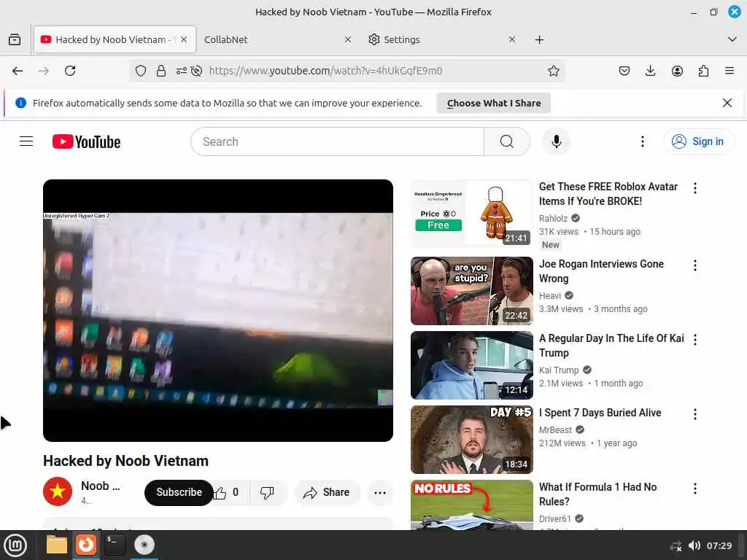Visit the Kai Trump channel name
This screenshot has width=747, height=560.
click(559, 370)
